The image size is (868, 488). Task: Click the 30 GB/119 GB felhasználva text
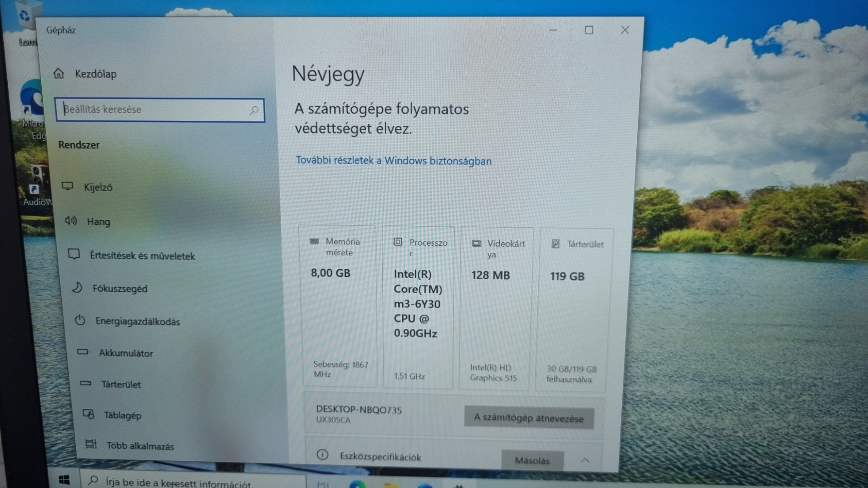[571, 374]
